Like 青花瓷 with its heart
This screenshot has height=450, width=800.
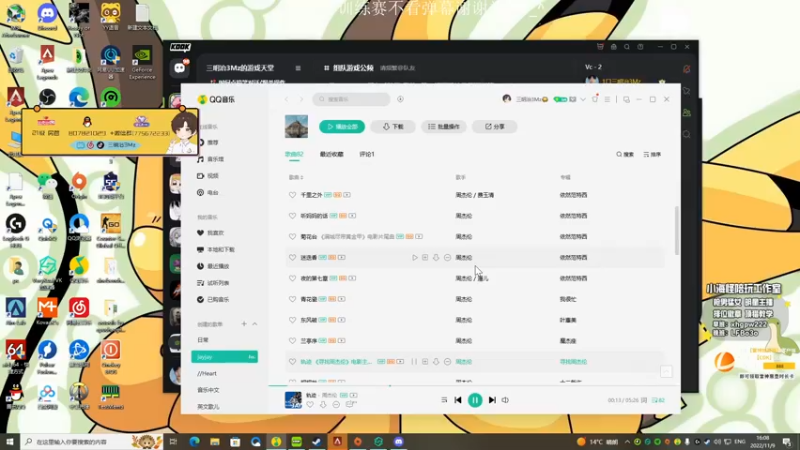[292, 299]
